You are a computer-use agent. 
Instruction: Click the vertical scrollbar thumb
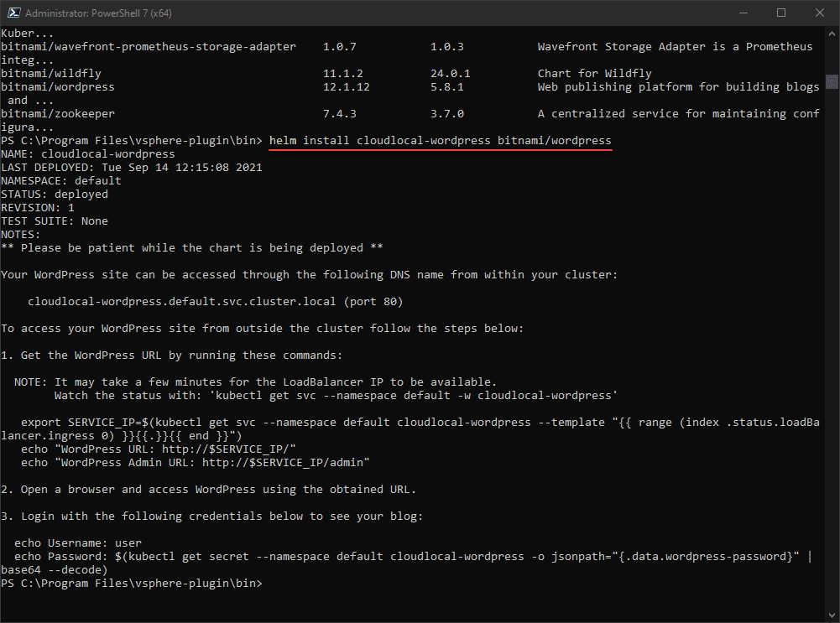coord(832,81)
